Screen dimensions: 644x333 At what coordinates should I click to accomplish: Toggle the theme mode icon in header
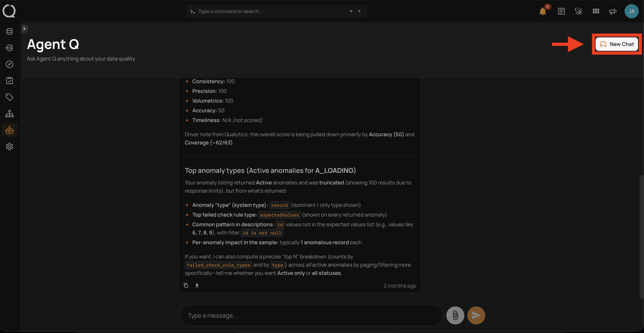pos(578,11)
